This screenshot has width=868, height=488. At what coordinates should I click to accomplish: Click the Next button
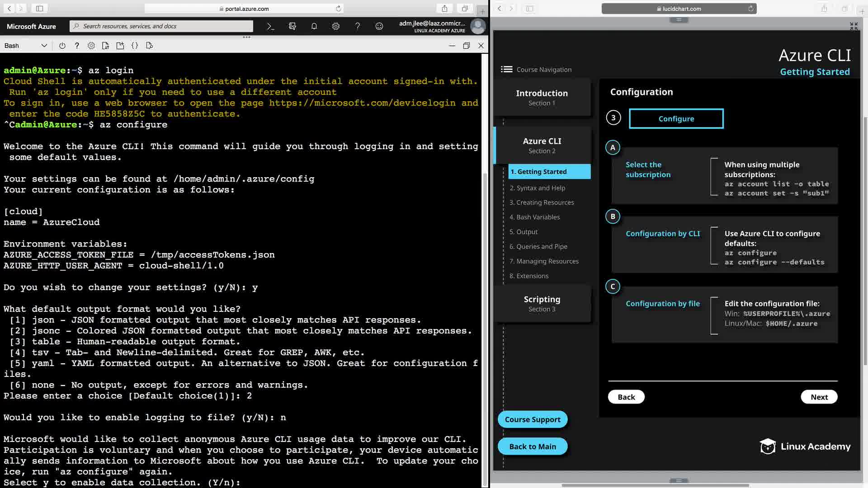[x=819, y=397]
